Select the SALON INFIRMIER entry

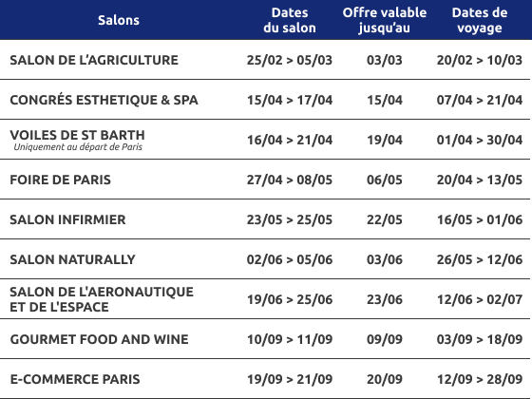(67, 219)
